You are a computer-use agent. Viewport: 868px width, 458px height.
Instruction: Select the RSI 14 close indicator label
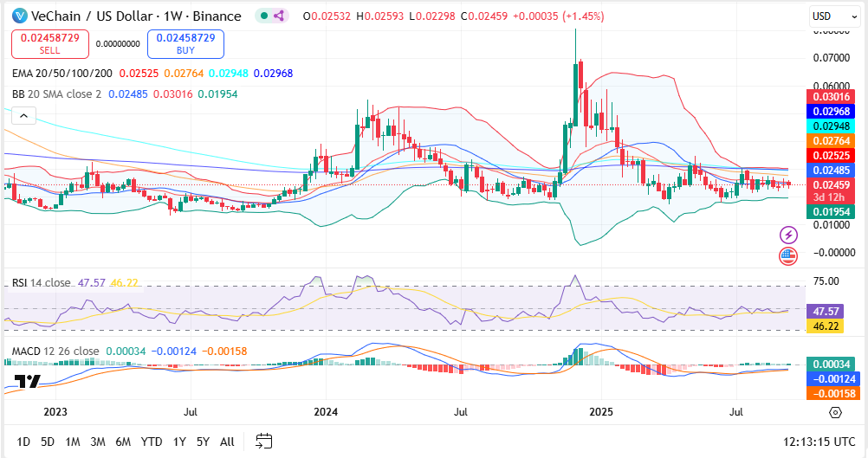tap(42, 282)
